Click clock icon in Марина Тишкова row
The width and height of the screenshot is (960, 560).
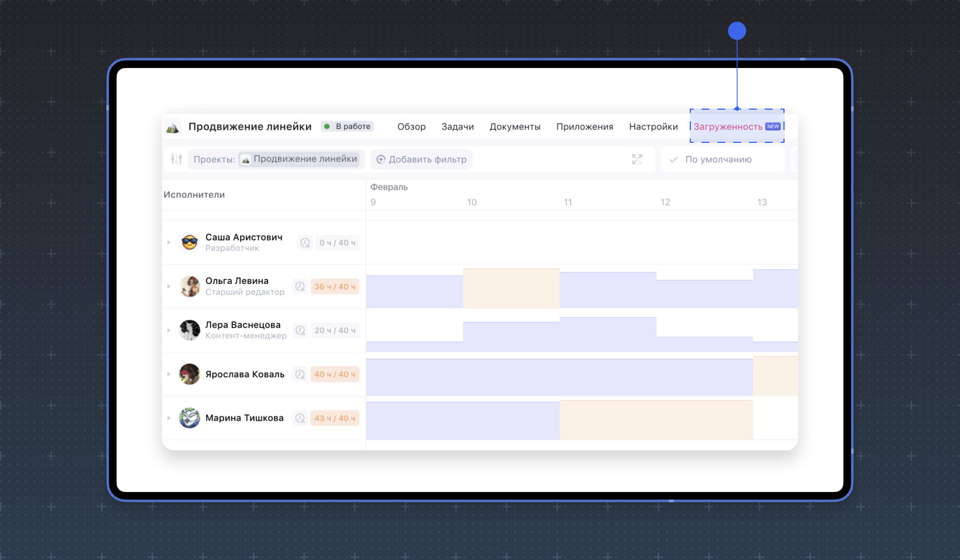pyautogui.click(x=300, y=418)
